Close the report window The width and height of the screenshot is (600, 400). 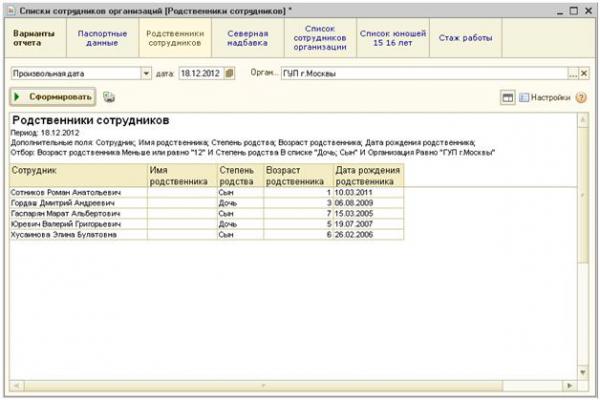click(x=589, y=11)
